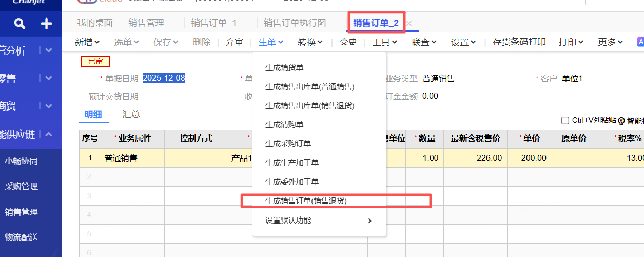Click the purple AI icon after 更多
The height and width of the screenshot is (257, 644).
640,42
